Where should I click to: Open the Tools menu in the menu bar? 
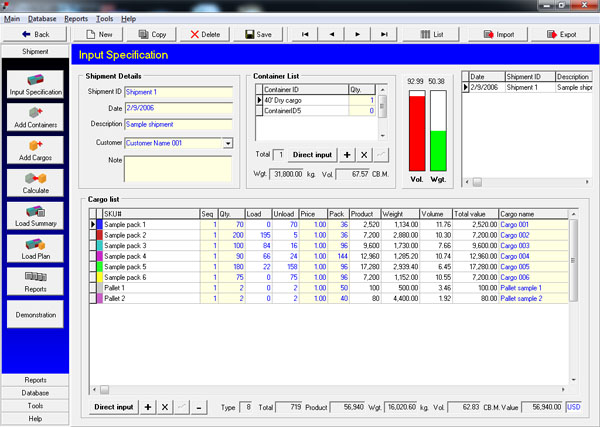(x=104, y=19)
